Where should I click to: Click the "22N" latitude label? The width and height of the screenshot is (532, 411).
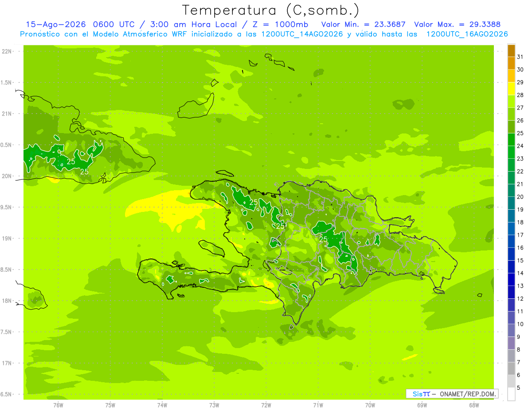(x=7, y=51)
